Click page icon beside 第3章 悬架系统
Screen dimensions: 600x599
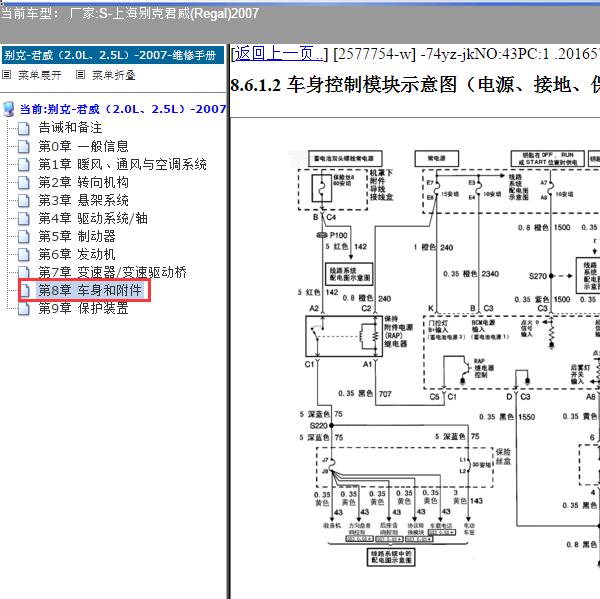(24, 201)
